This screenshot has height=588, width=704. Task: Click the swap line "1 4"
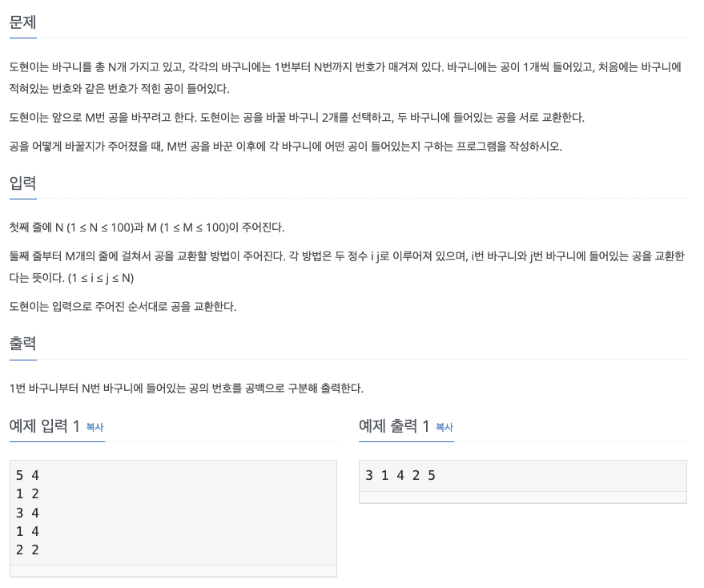[26, 531]
